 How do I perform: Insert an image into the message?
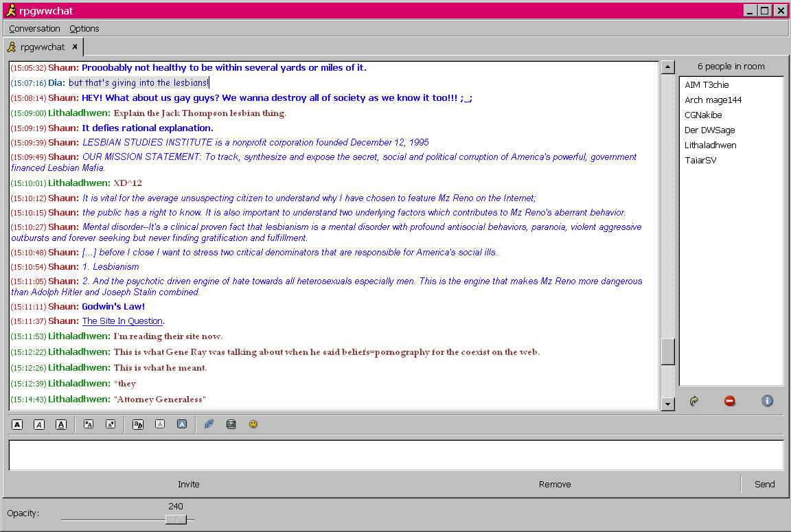point(231,425)
